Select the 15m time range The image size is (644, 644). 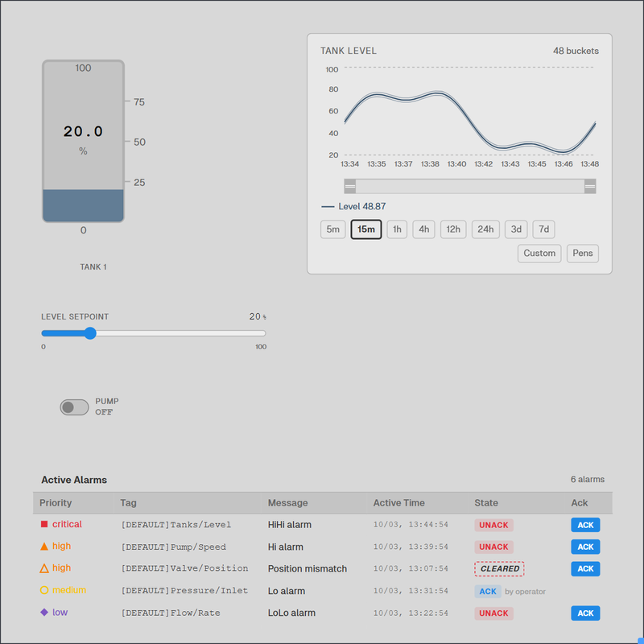click(366, 229)
